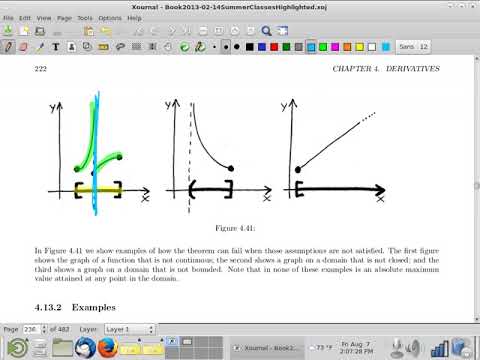Select the Vertical Space tool

click(152, 47)
